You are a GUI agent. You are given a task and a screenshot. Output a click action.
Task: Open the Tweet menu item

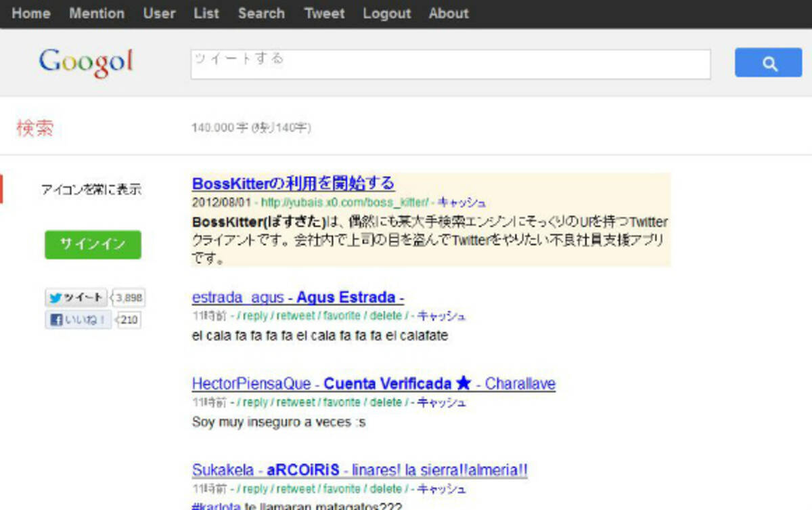coord(324,13)
